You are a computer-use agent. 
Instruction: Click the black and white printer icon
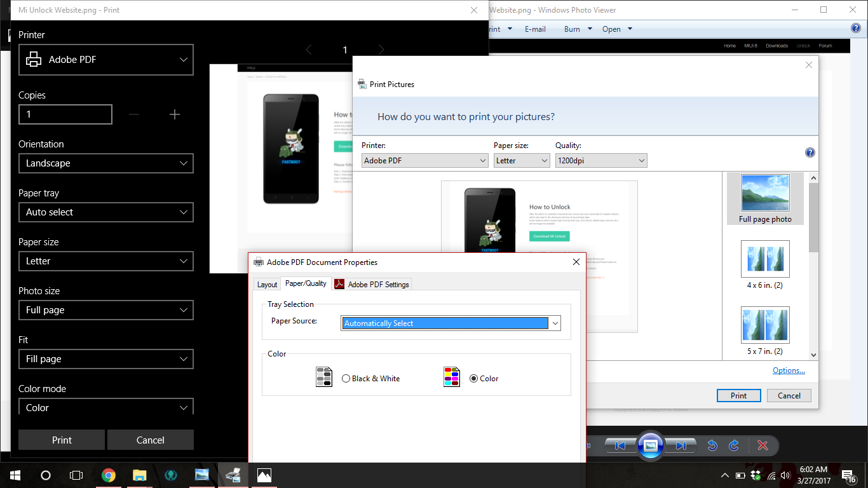(324, 377)
